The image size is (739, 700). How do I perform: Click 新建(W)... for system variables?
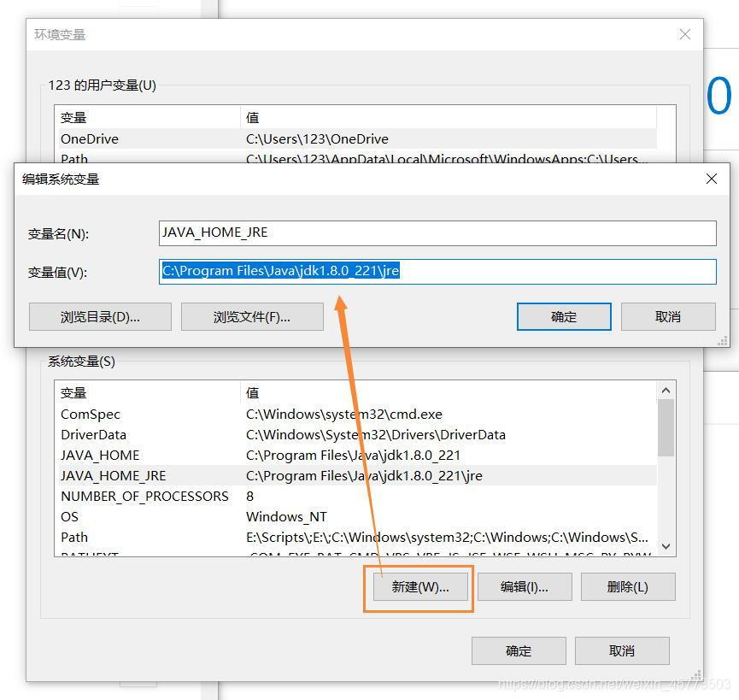(x=420, y=587)
